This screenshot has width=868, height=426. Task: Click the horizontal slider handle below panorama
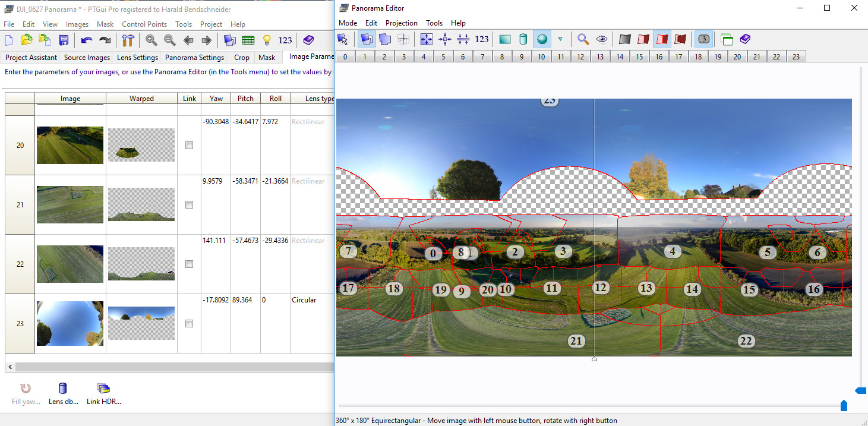(844, 406)
